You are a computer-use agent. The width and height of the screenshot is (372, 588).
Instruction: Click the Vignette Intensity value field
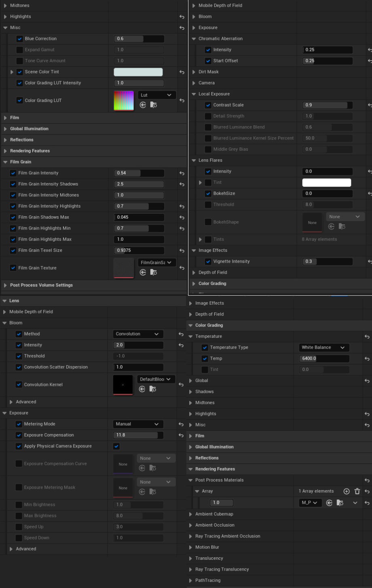point(327,261)
